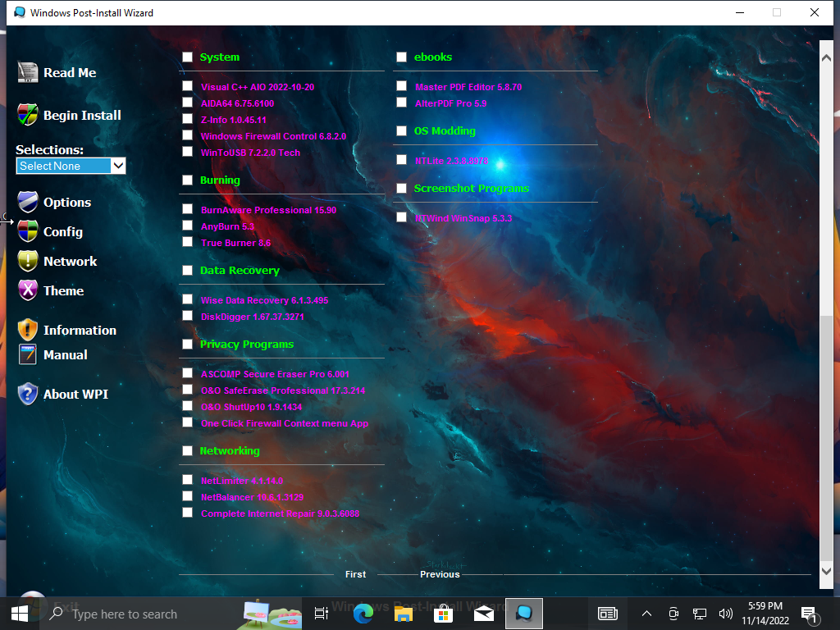Click the Config colored shield icon
Screen dimensions: 840x630
pos(28,231)
